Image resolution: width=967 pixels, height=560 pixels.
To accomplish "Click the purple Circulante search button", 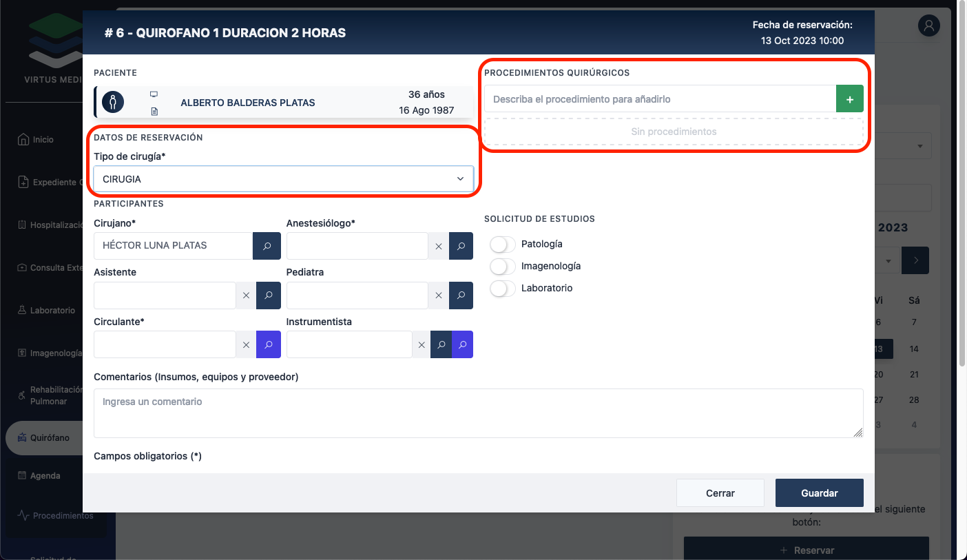I will pos(268,344).
